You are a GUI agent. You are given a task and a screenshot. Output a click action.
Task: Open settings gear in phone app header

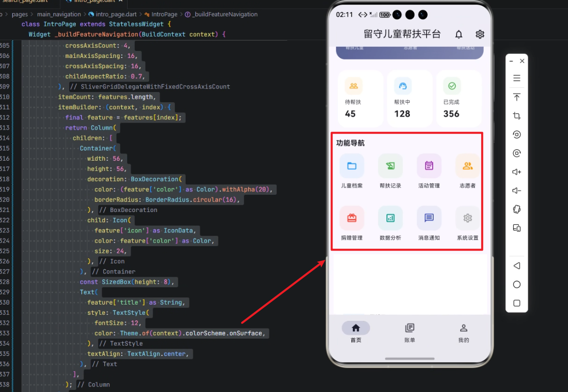[480, 35]
